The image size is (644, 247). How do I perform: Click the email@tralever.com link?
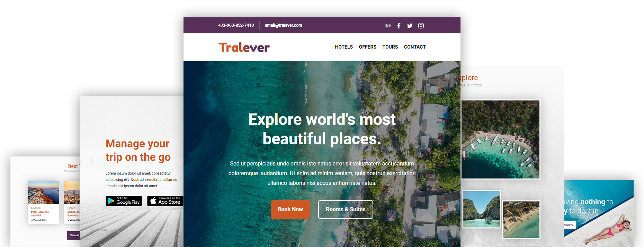point(283,25)
